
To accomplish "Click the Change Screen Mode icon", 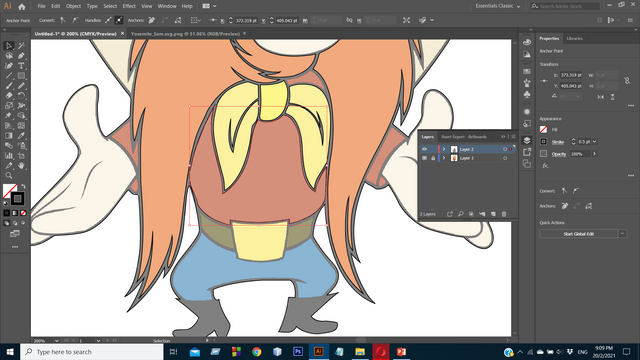I will pyautogui.click(x=15, y=234).
